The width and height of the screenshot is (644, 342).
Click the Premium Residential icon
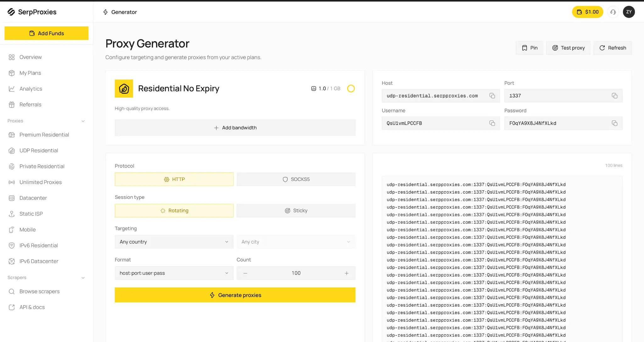(x=12, y=135)
